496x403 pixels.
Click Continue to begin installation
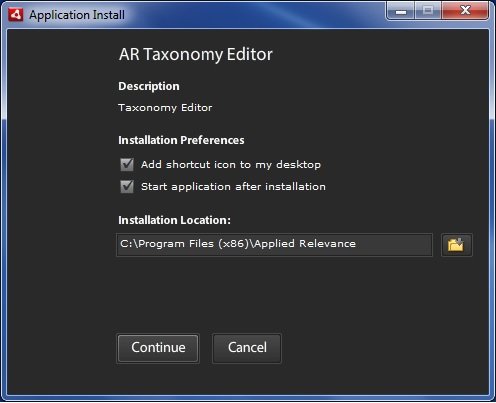click(x=158, y=348)
